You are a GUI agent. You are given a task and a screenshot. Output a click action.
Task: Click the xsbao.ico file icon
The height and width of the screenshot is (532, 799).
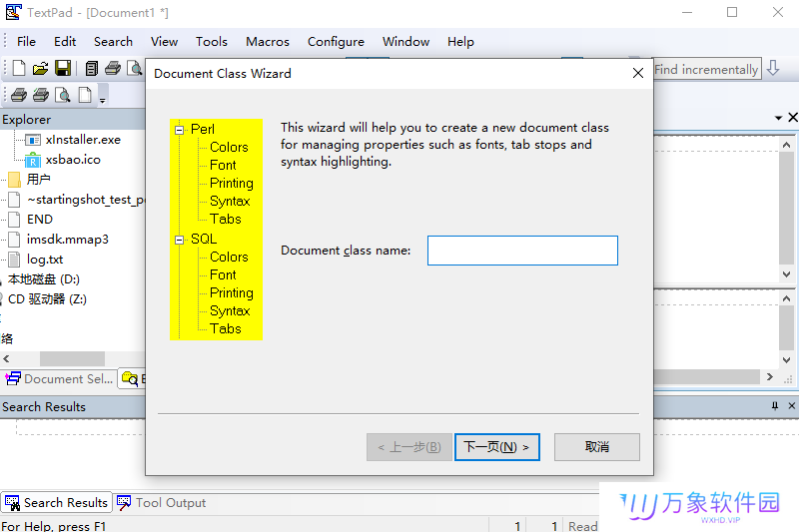[33, 160]
